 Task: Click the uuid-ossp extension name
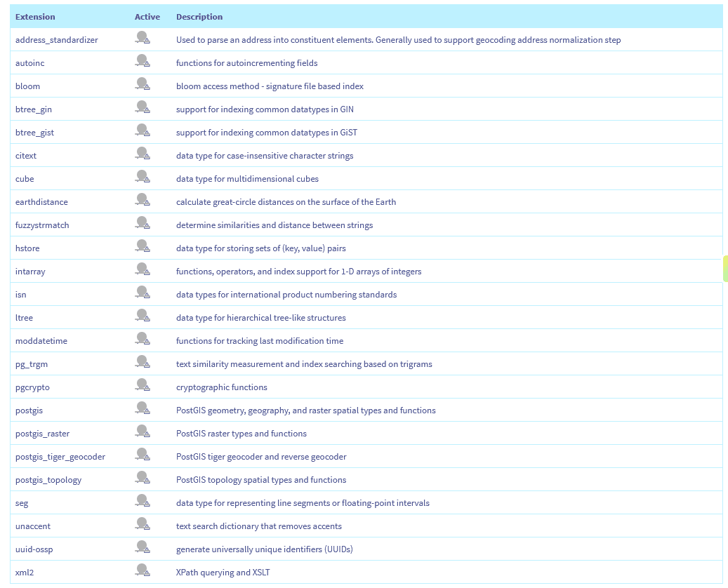pos(34,549)
